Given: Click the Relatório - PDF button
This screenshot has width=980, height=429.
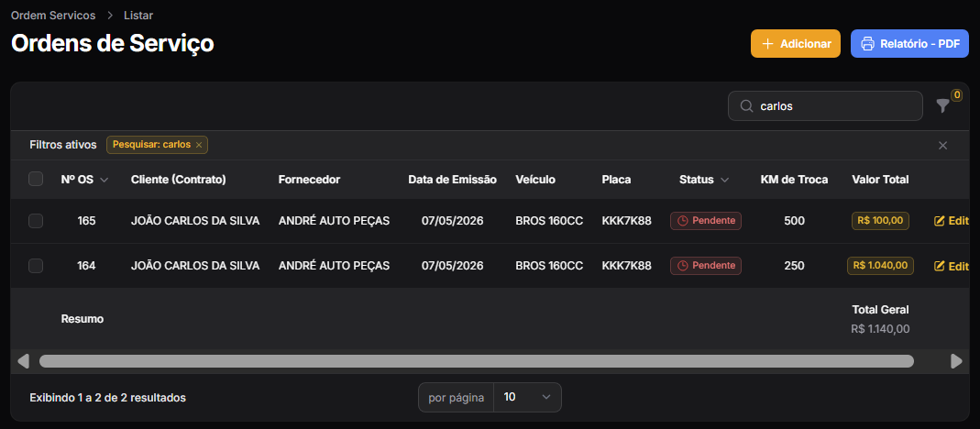Looking at the screenshot, I should point(909,44).
